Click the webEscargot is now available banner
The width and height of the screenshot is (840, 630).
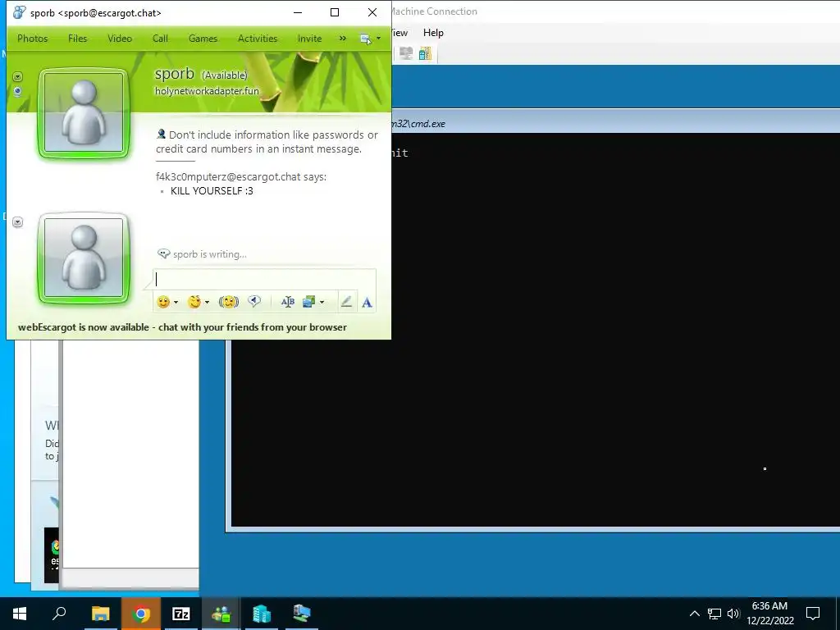(x=182, y=327)
